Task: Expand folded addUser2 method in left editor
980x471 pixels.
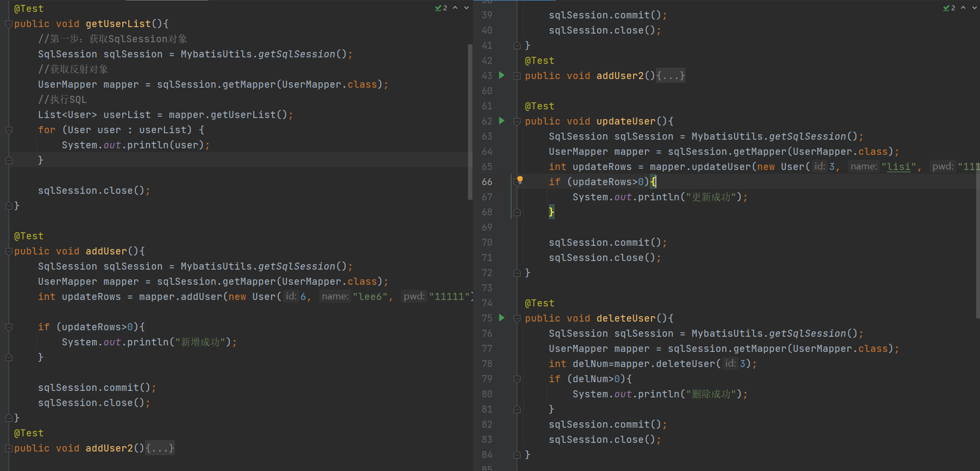Action: click(x=9, y=448)
